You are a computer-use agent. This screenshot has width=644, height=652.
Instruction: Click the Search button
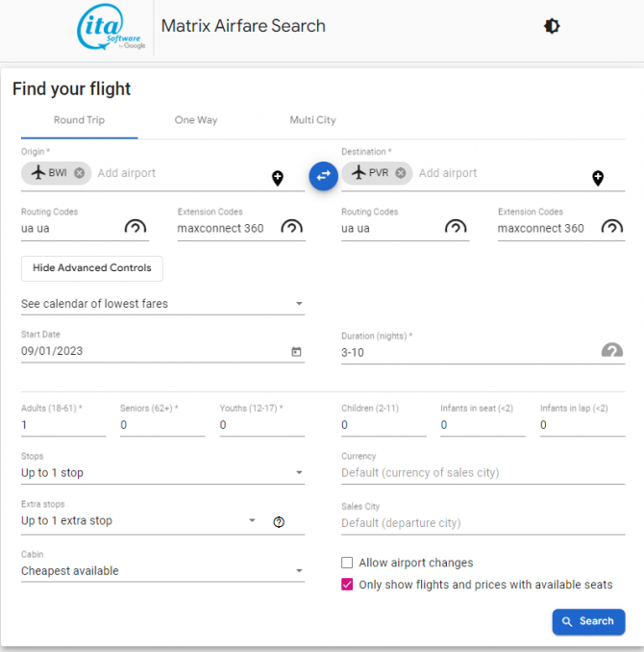click(588, 621)
